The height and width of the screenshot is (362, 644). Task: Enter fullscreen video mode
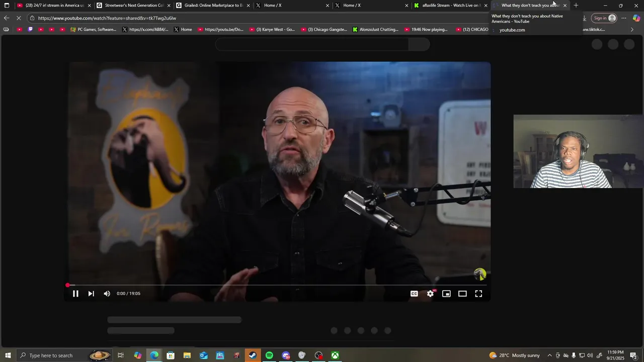[478, 294]
